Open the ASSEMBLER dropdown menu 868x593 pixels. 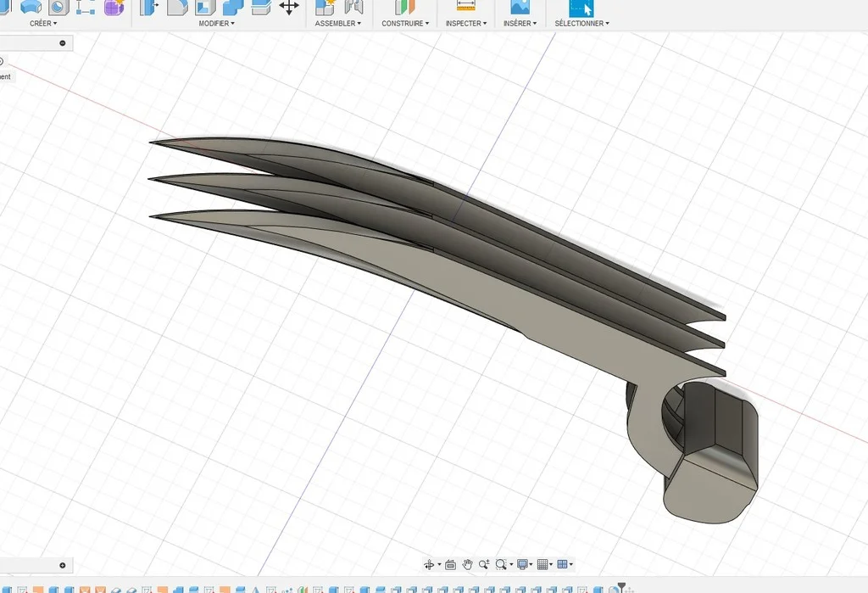(x=337, y=23)
